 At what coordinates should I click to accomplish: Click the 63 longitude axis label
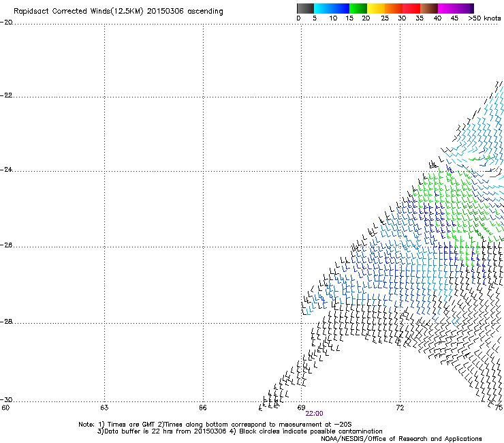tap(104, 408)
